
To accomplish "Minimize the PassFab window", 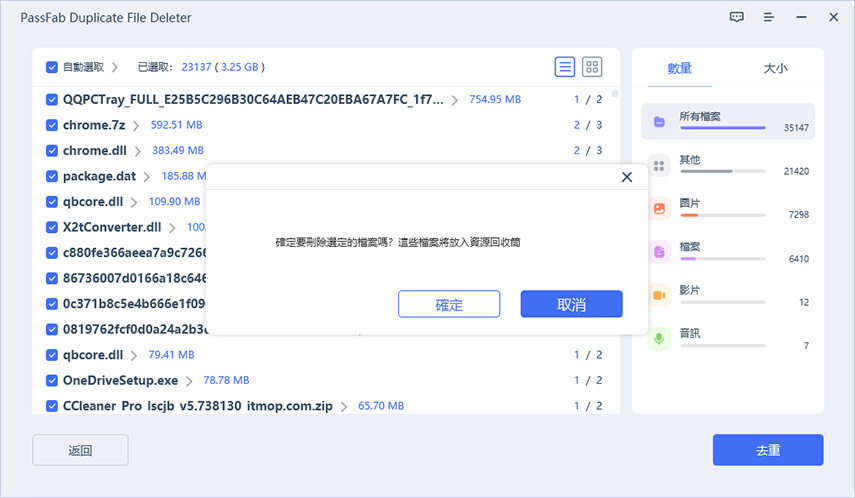I will click(802, 17).
